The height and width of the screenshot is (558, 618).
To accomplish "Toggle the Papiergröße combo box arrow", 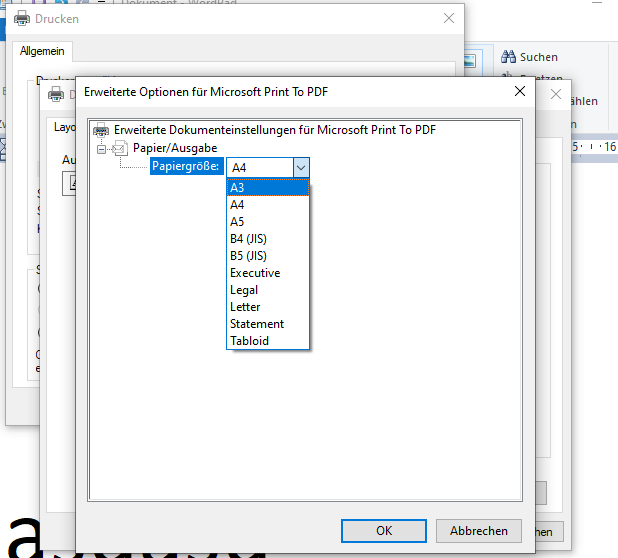I will click(x=301, y=168).
